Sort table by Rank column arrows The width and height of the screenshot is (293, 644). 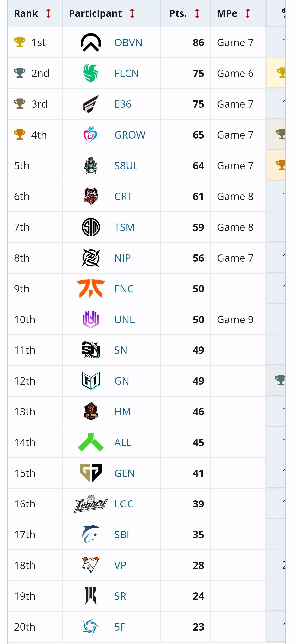tap(48, 13)
